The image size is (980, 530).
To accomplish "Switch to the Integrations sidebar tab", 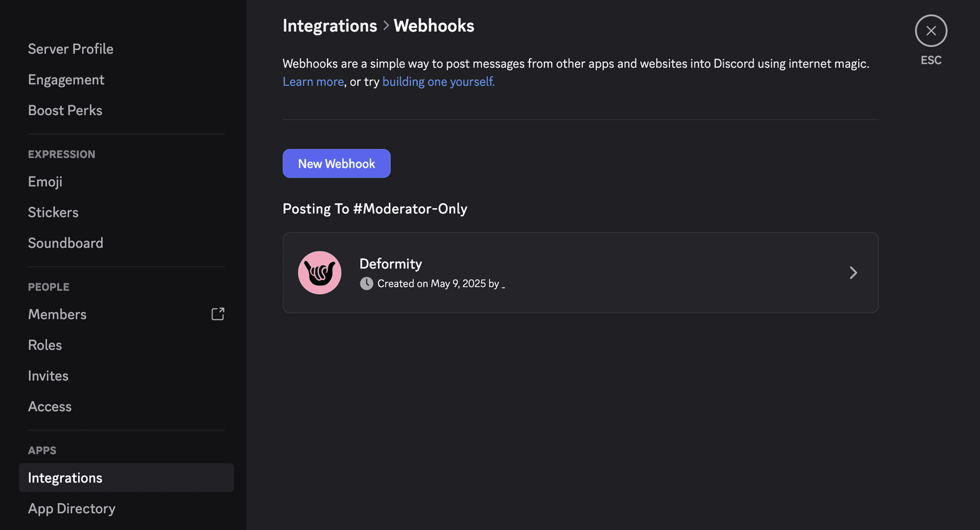I will (65, 477).
